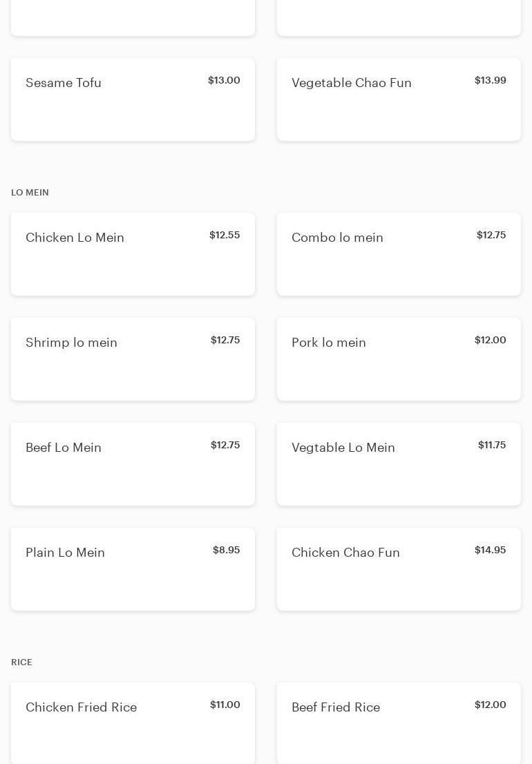532x764 pixels.
Task: Open Combo lo mein item details
Action: coord(399,254)
